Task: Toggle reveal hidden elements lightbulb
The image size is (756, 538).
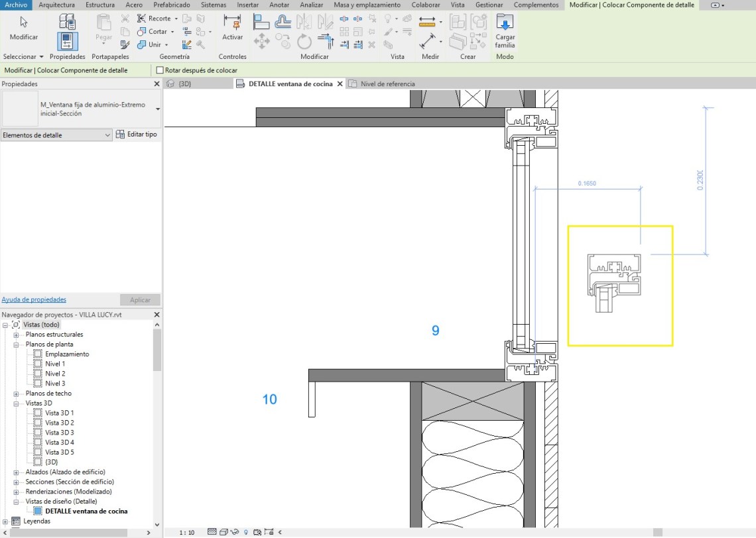Action: point(246,532)
